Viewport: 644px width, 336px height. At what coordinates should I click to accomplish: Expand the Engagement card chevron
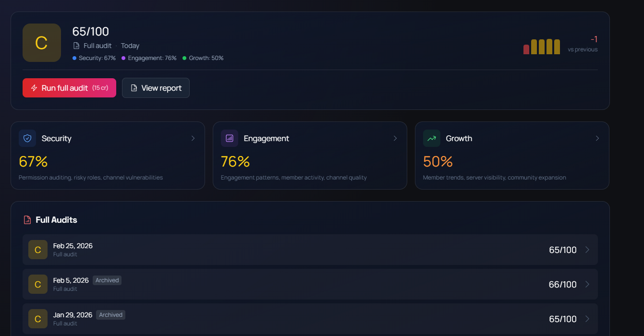tap(395, 138)
